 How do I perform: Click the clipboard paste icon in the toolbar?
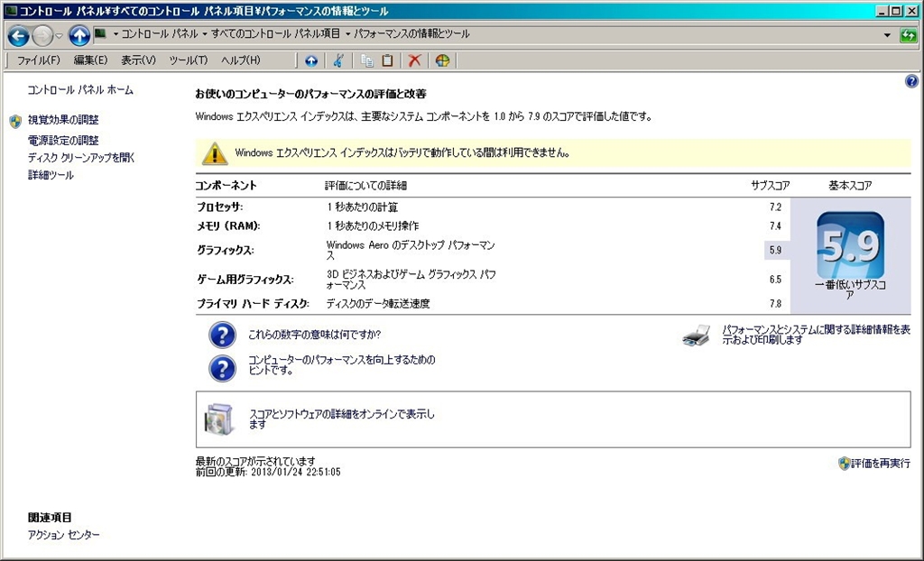pos(387,60)
